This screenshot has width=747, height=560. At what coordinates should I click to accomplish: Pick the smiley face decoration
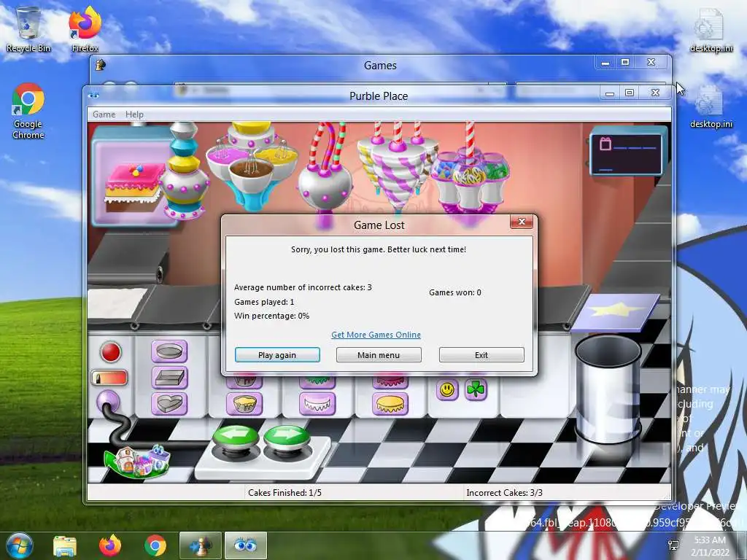[x=447, y=390]
